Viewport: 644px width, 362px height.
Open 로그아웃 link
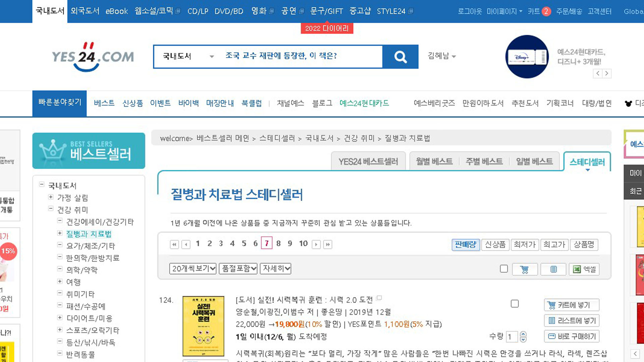(470, 11)
